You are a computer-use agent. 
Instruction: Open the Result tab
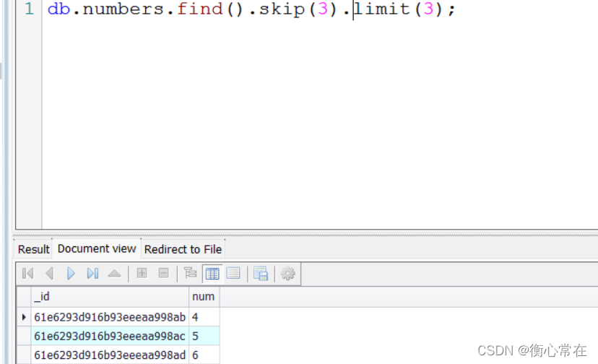point(33,249)
